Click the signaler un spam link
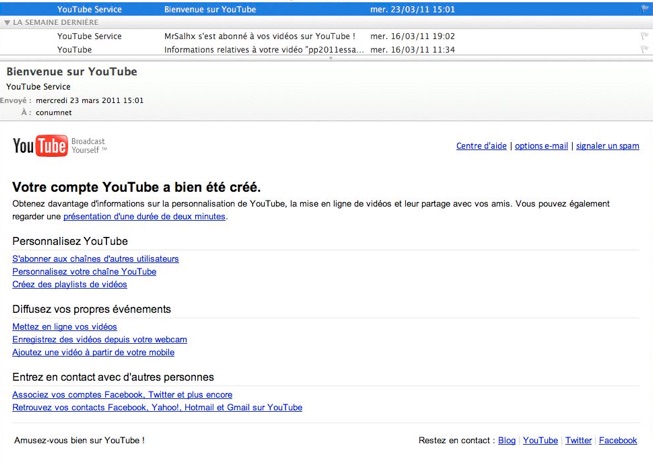 click(x=608, y=146)
